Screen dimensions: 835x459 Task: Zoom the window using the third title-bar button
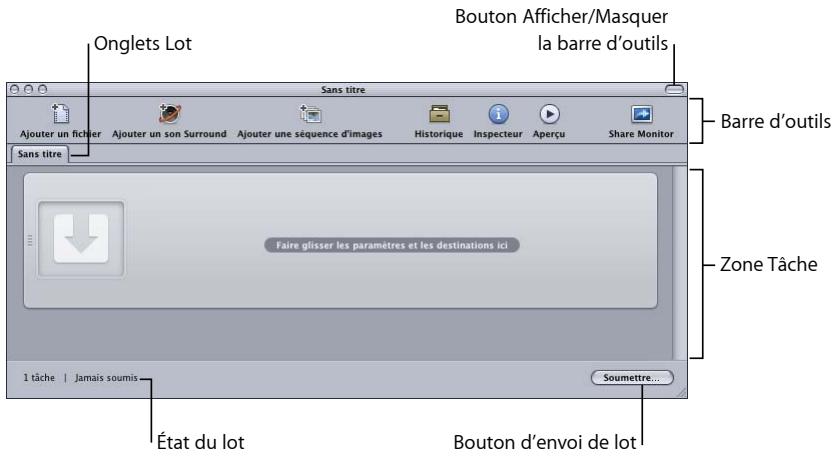41,90
